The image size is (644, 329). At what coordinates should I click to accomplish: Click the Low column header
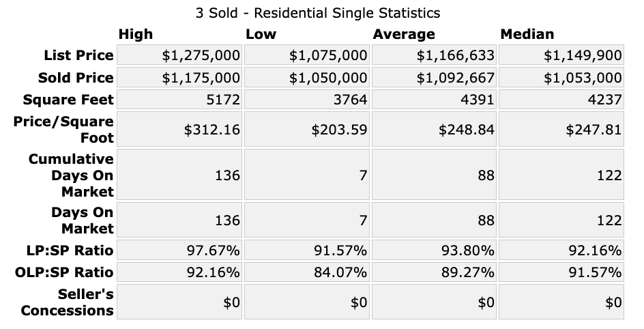261,34
